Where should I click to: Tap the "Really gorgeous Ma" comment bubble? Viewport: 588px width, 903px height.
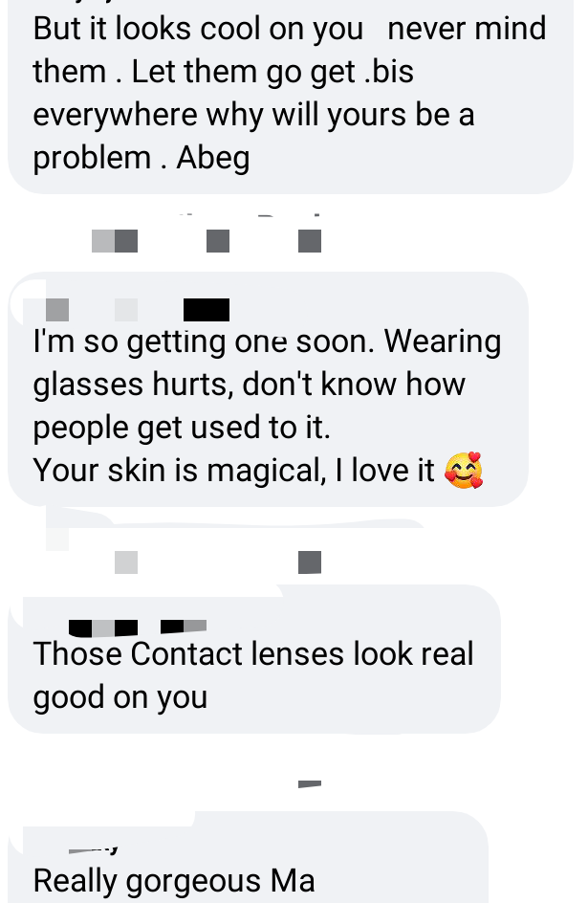(248, 857)
